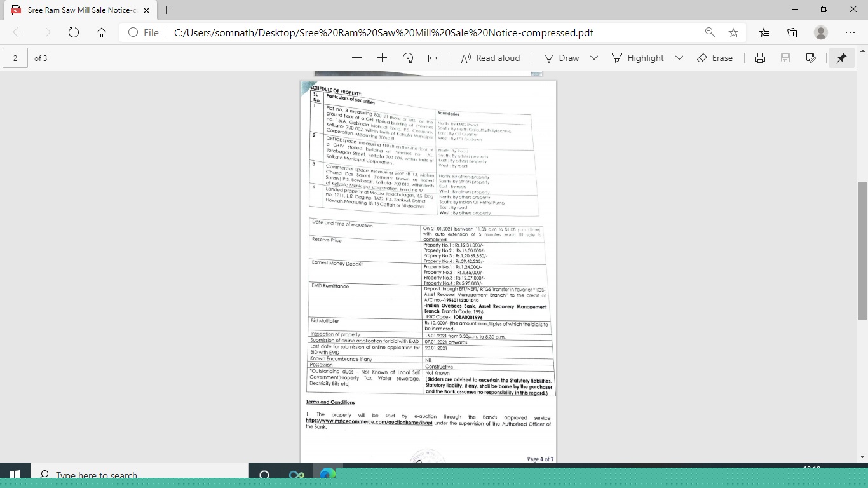The image size is (868, 488).
Task: Add this page to favorites
Action: tap(733, 32)
